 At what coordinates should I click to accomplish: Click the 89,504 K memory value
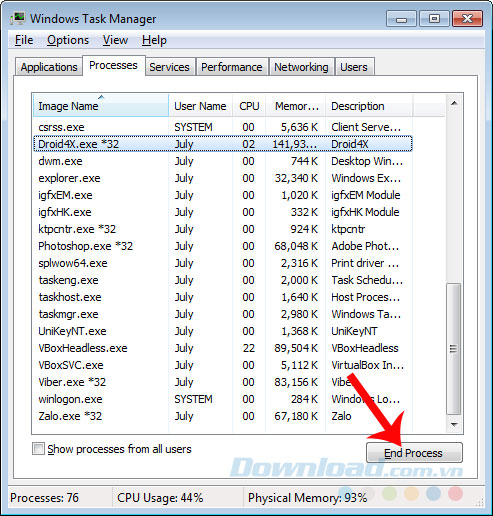pos(296,348)
